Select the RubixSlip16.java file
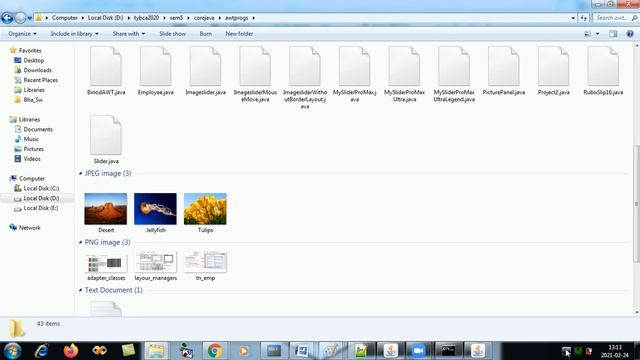Viewport: 640px width, 360px height. coord(603,71)
